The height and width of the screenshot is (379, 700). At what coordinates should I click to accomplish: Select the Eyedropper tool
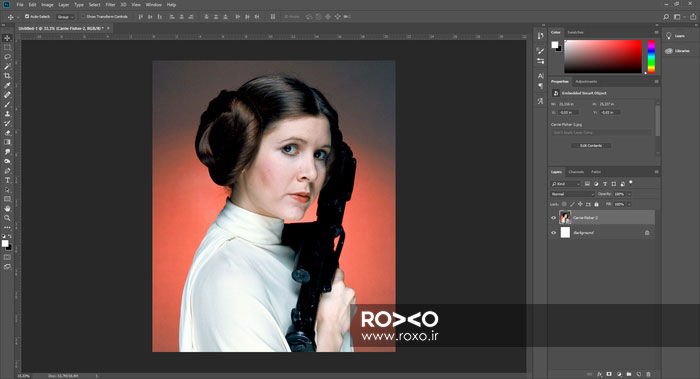[7, 85]
